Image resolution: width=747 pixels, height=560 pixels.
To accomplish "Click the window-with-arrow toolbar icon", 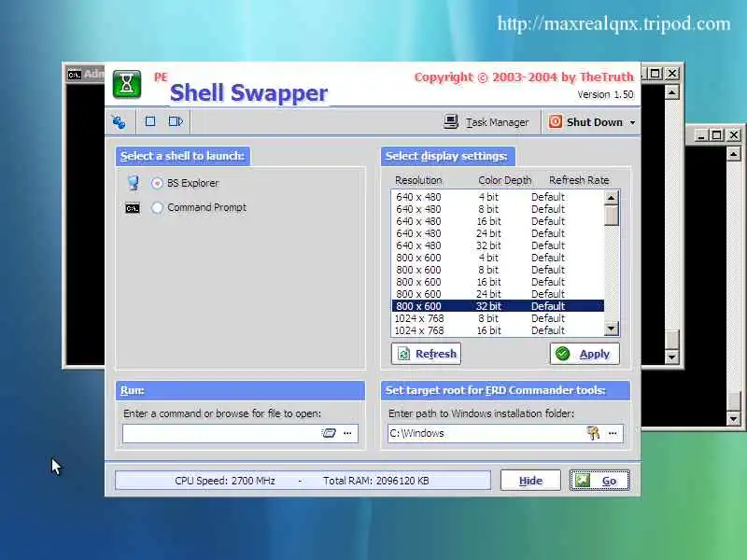I will coord(176,121).
